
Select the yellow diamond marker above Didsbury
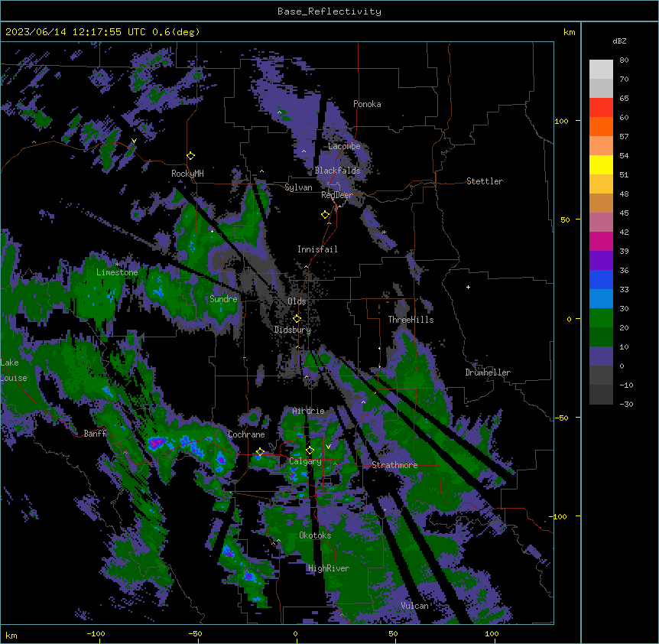click(x=297, y=319)
